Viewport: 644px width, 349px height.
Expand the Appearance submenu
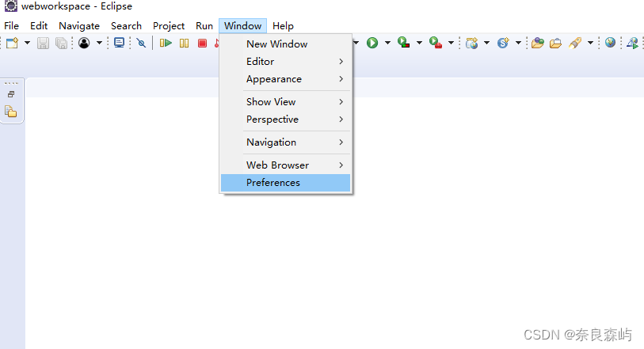tap(285, 79)
